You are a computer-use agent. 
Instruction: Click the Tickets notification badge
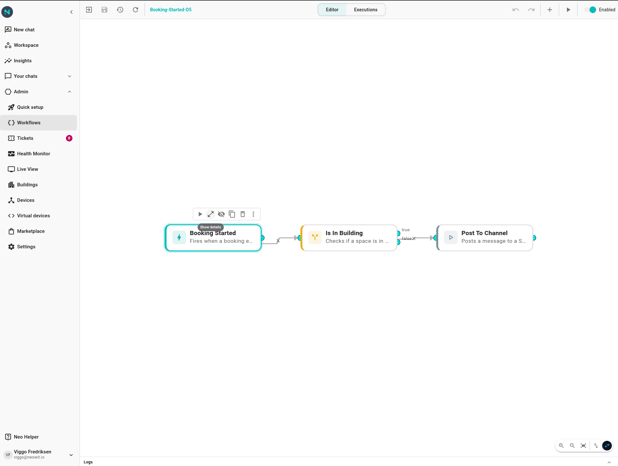[x=69, y=138]
